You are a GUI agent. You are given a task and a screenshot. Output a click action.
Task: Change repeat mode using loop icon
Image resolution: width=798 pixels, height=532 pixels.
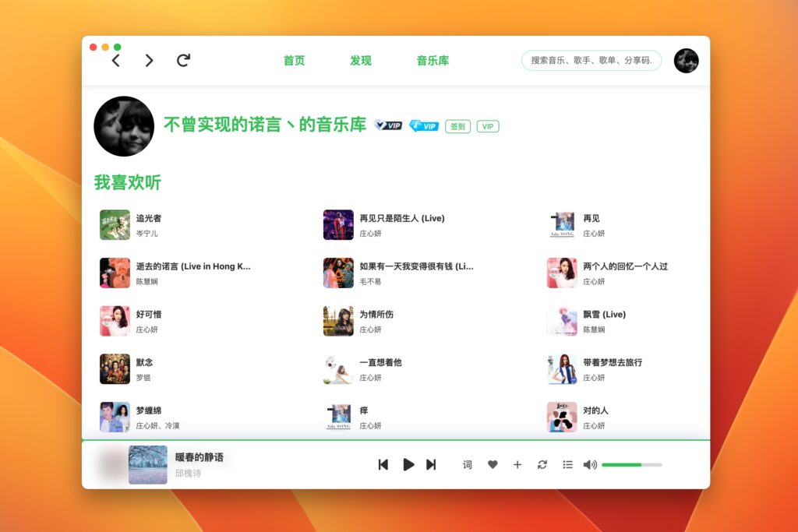[542, 464]
